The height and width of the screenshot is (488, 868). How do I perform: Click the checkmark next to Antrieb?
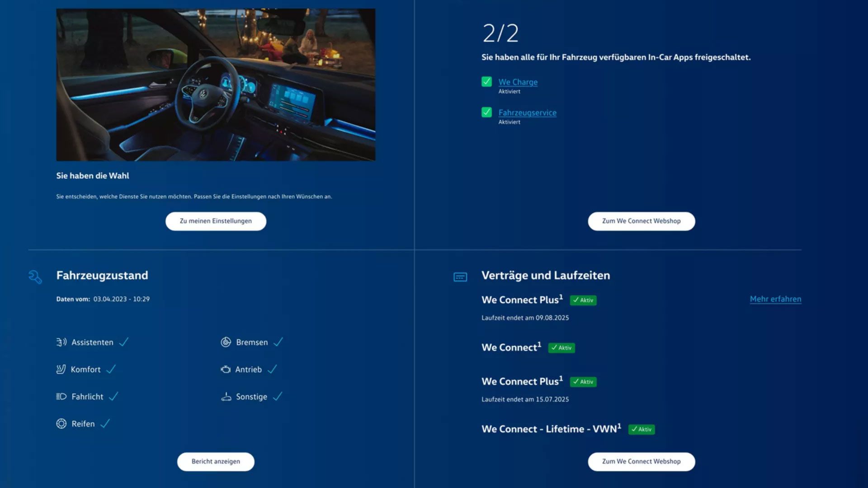point(272,369)
